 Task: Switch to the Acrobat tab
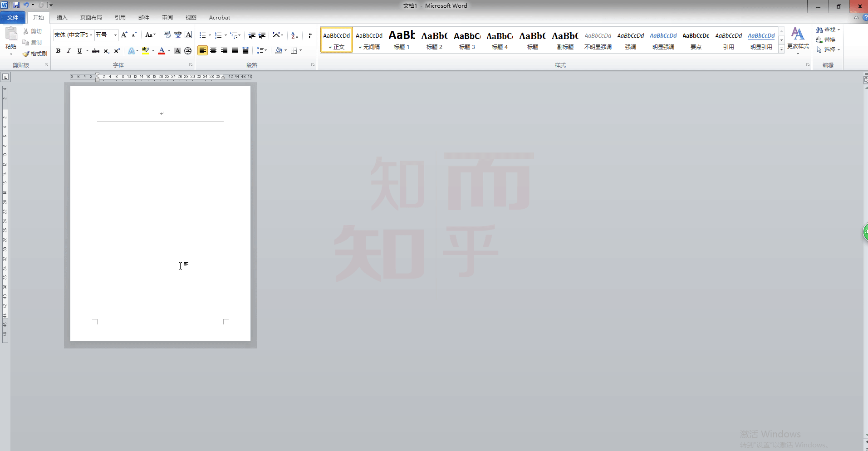click(219, 18)
